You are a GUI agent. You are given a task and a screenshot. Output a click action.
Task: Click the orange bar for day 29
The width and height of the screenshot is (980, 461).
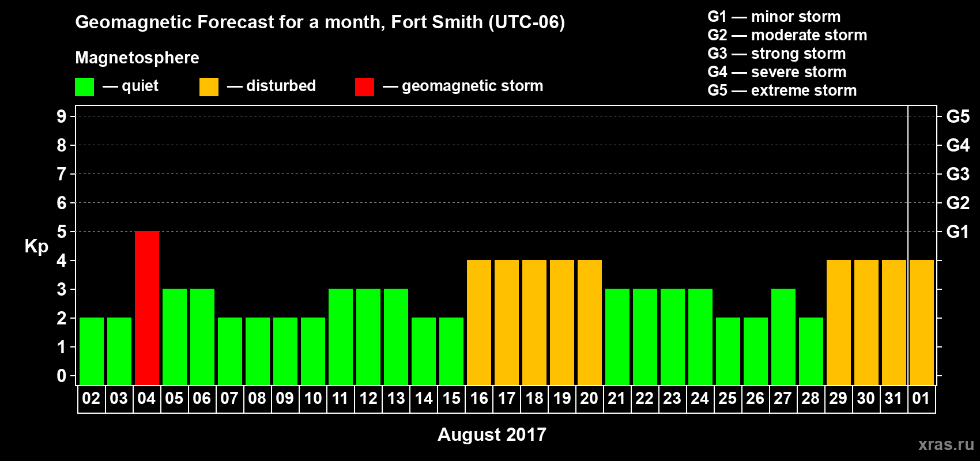(x=839, y=322)
